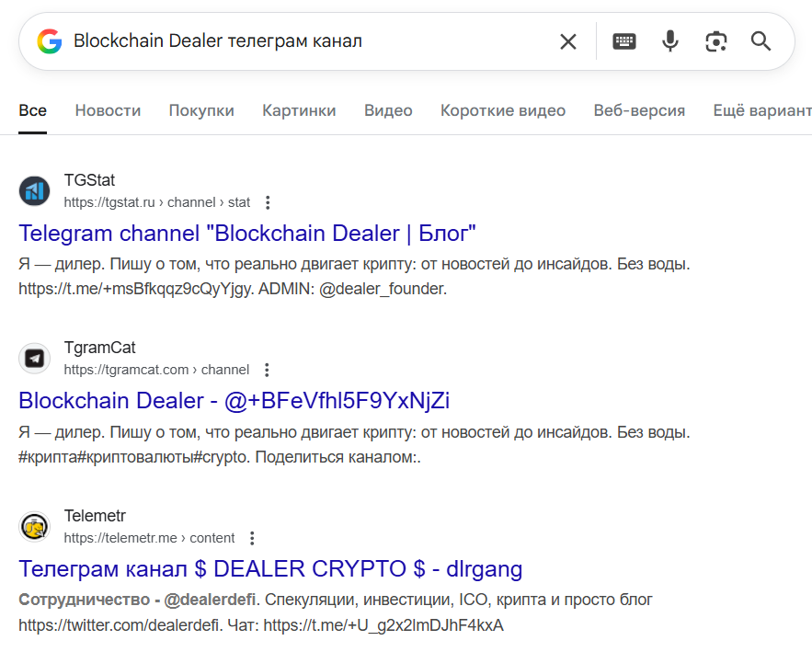Viewport: 812px width, 652px height.
Task: Open the Видео search tab
Action: tap(387, 110)
